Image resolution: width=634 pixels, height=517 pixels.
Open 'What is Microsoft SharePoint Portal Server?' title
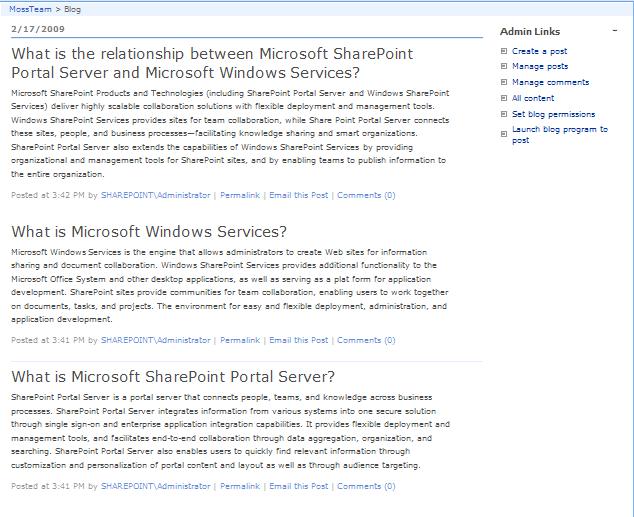coord(173,377)
